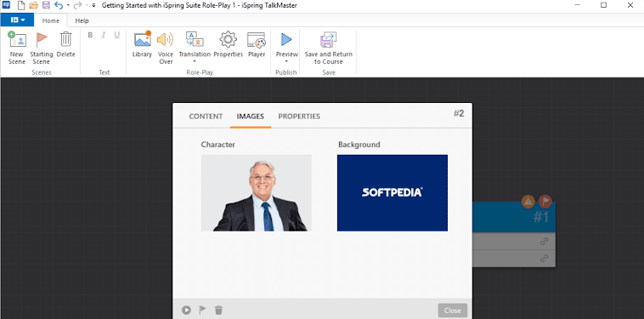
Task: Open the Player customization
Action: [257, 44]
